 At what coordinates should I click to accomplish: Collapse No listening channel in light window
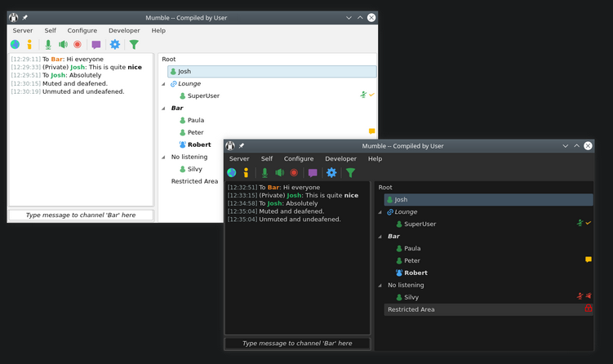pos(163,158)
